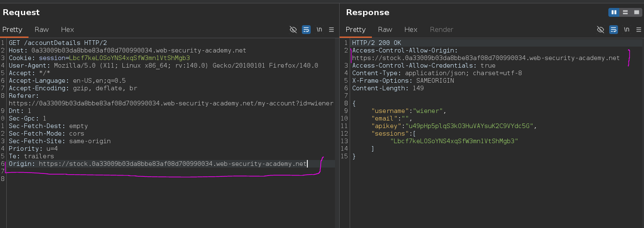
Task: Click the session token inside sessions array
Action: click(x=454, y=141)
